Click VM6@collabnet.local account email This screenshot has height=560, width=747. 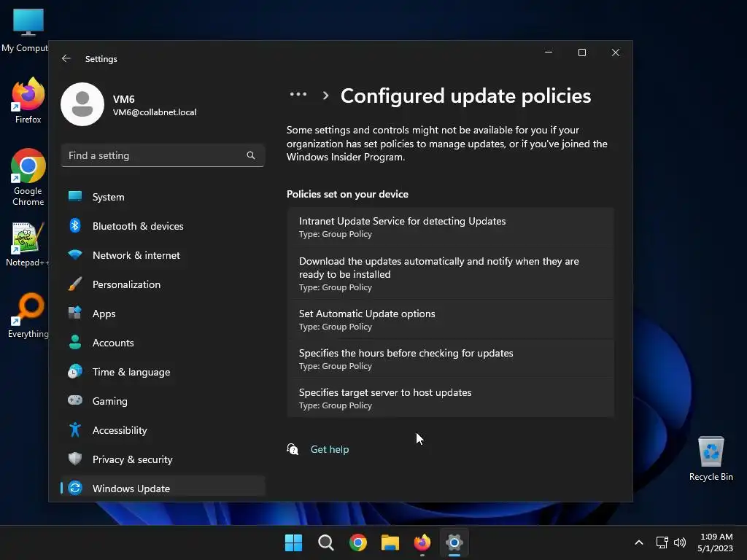pyautogui.click(x=155, y=112)
